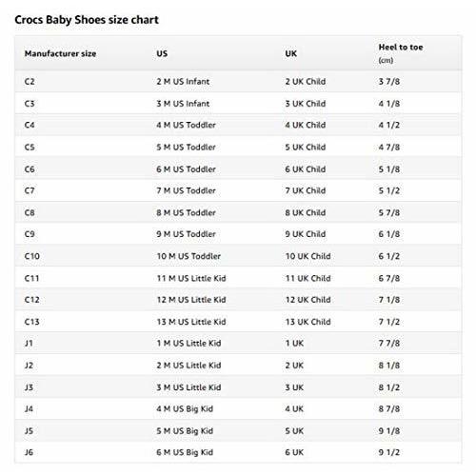Click the 12 UK Child cell

click(x=308, y=300)
